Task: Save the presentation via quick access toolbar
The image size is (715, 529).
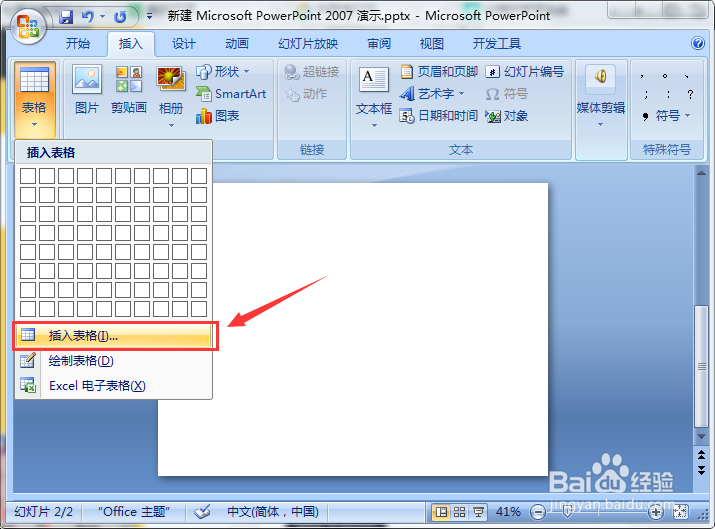Action: [67, 17]
